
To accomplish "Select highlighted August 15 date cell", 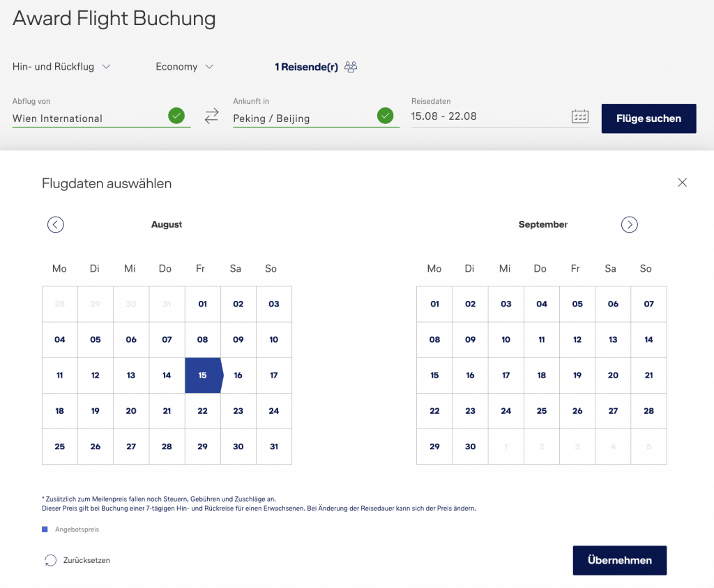I will pos(202,376).
